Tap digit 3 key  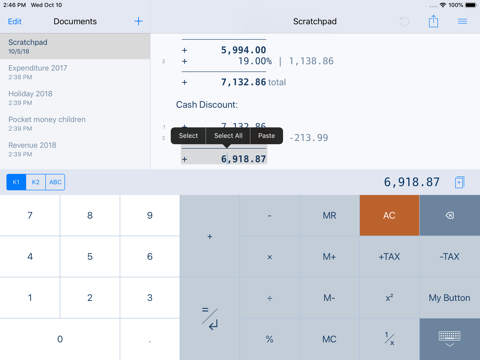[x=150, y=298]
